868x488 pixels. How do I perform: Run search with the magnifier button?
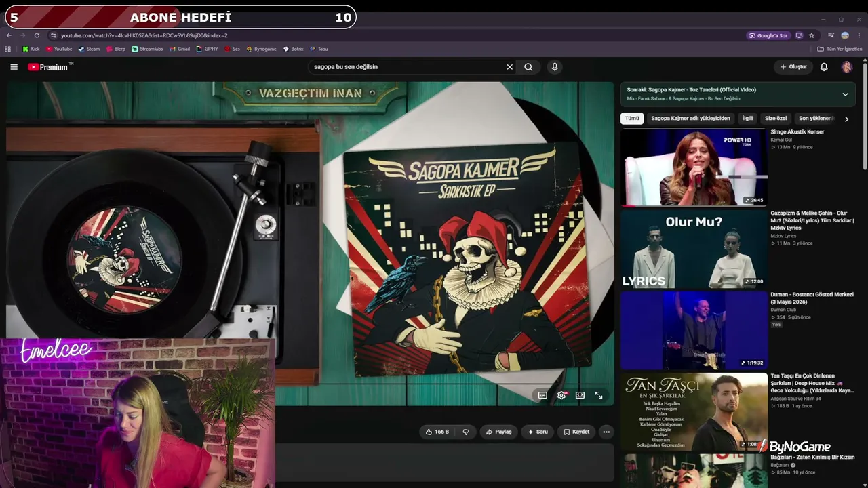[x=528, y=67]
